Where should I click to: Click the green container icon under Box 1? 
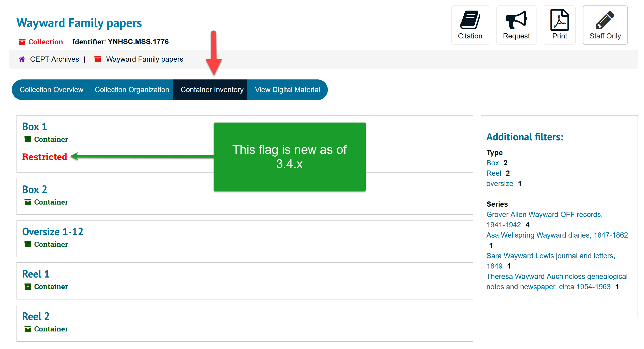28,139
